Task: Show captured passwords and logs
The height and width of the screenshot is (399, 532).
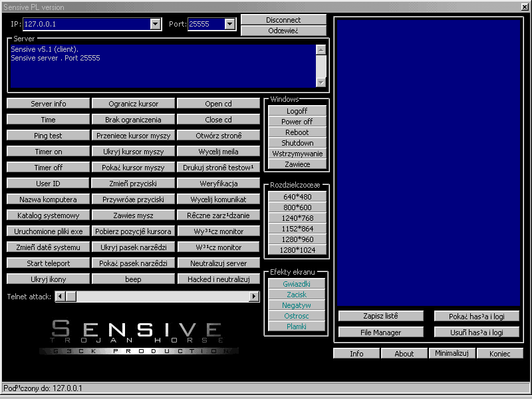Action: [475, 316]
